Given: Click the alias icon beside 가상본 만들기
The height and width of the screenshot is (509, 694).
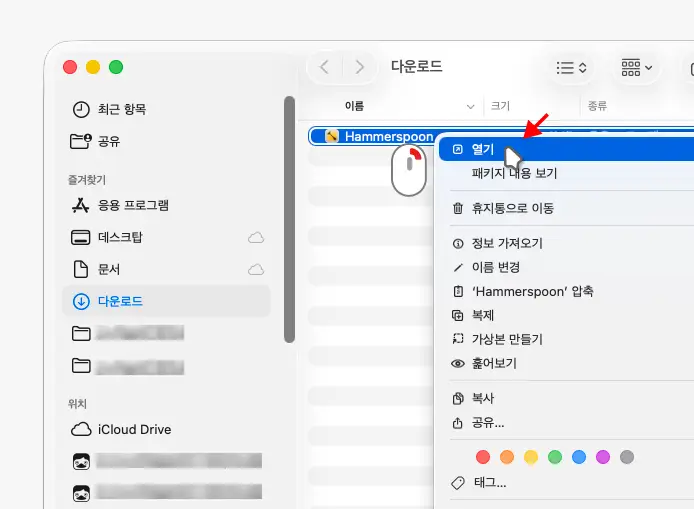Looking at the screenshot, I should pyautogui.click(x=458, y=339).
